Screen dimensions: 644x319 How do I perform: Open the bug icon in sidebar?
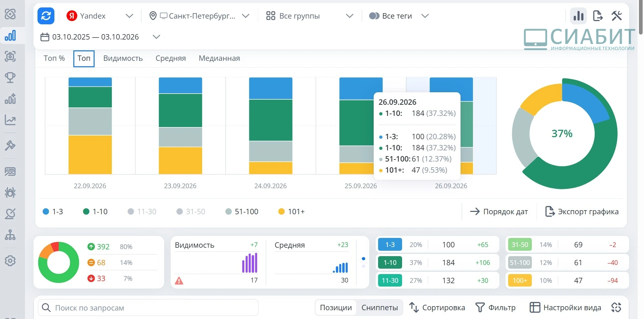point(10,193)
